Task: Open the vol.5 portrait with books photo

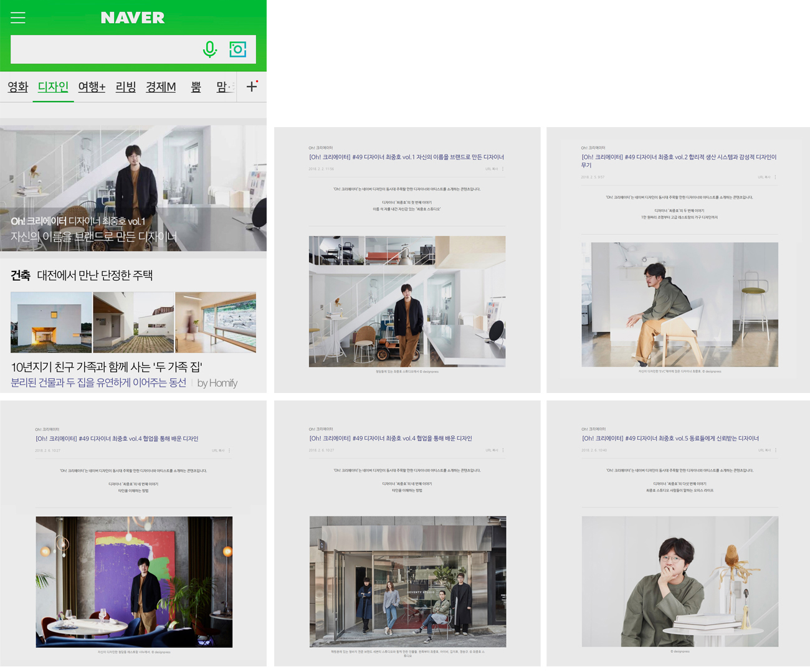Action: [680, 582]
